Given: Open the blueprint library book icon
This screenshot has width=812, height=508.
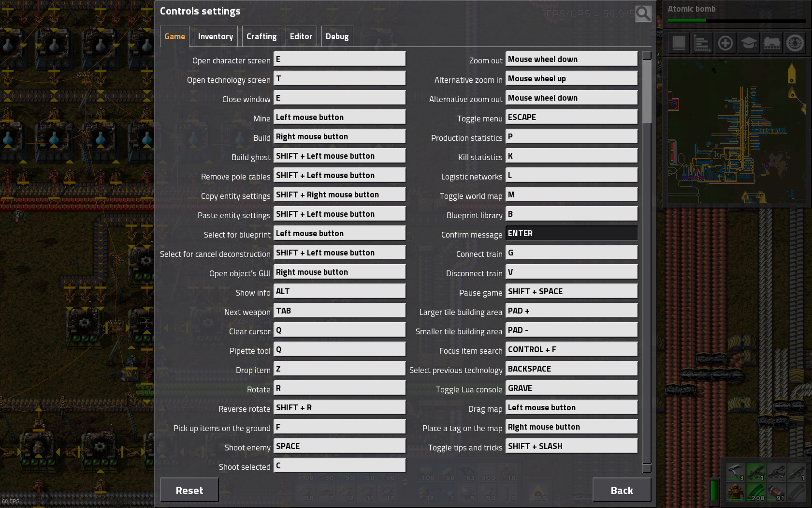Looking at the screenshot, I should pos(679,44).
